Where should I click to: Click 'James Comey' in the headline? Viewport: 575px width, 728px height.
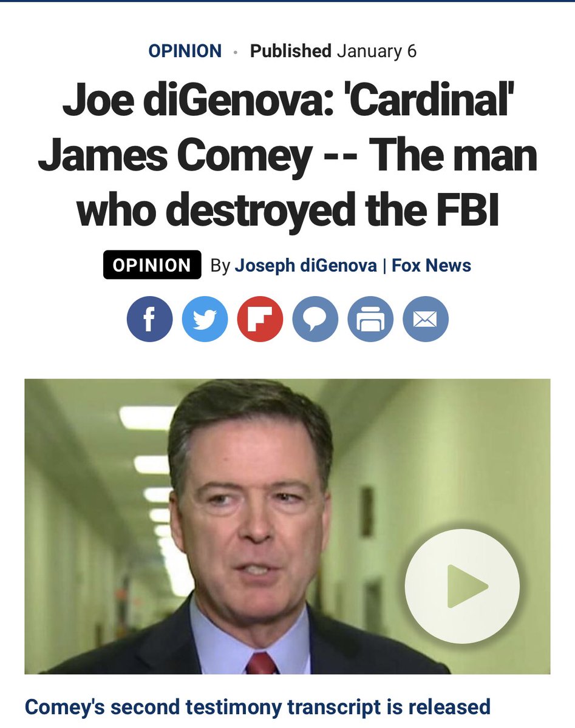pyautogui.click(x=174, y=155)
